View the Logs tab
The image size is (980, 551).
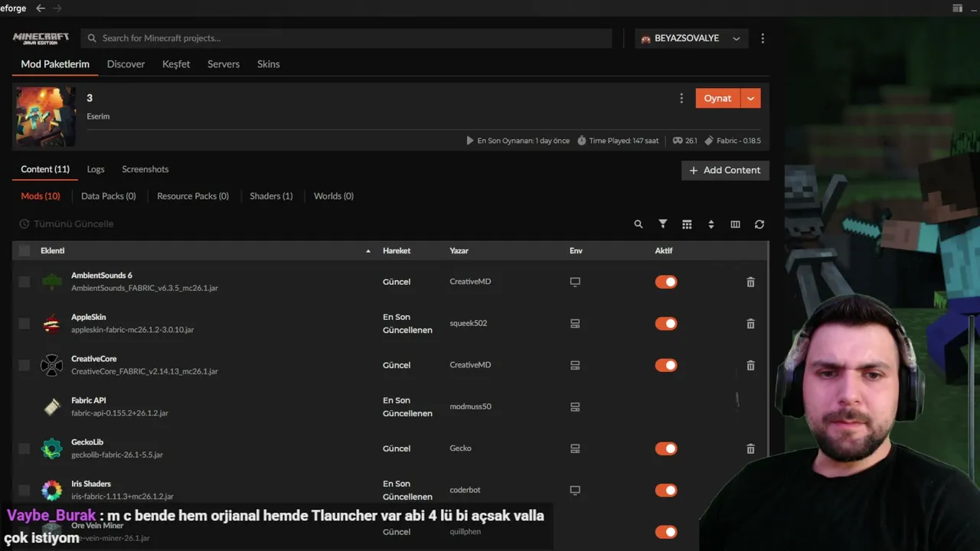[96, 169]
